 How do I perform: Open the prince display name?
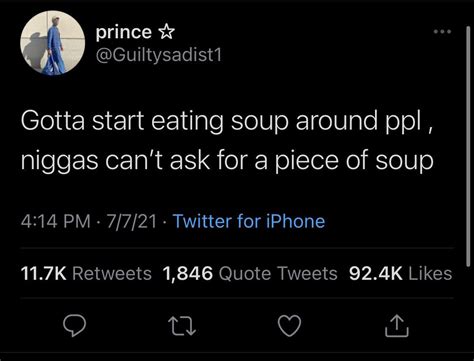click(x=124, y=32)
